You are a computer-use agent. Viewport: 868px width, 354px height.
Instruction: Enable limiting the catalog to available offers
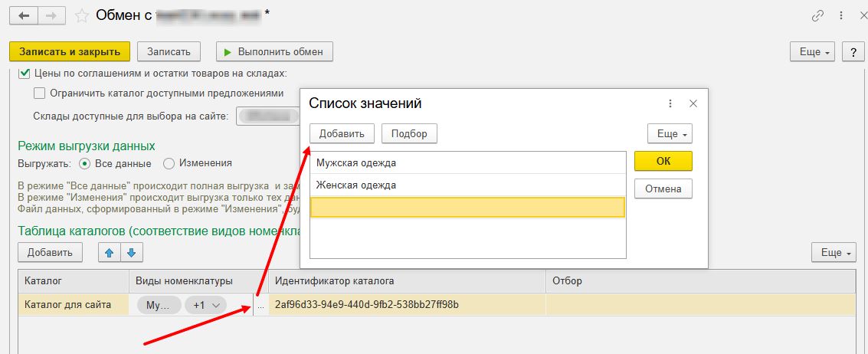coord(40,93)
